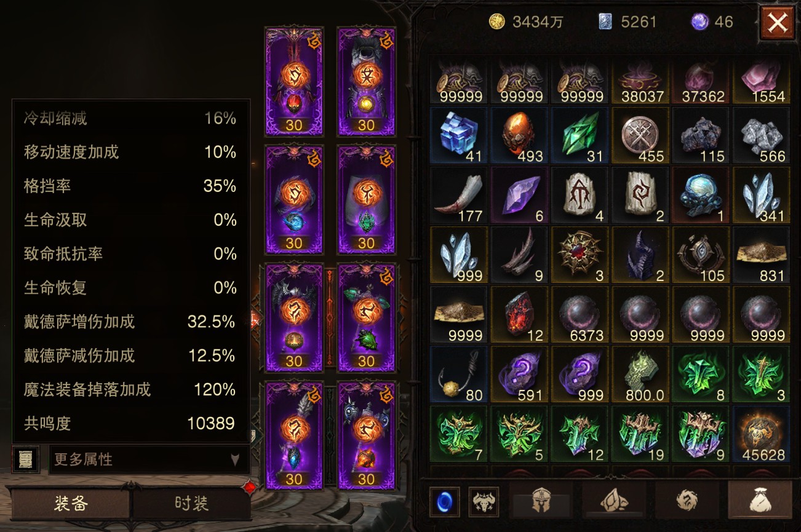Select the orange egg item with count 493
The width and height of the screenshot is (801, 532).
(x=519, y=136)
